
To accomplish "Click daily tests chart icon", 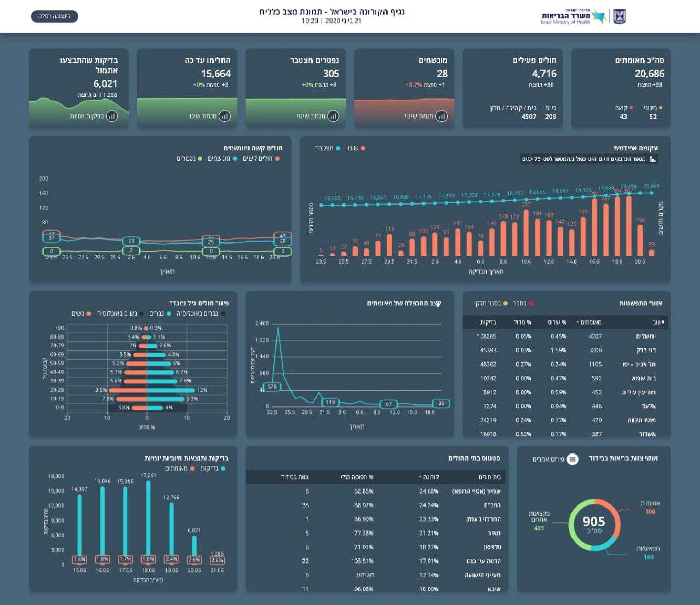I will click(x=112, y=116).
